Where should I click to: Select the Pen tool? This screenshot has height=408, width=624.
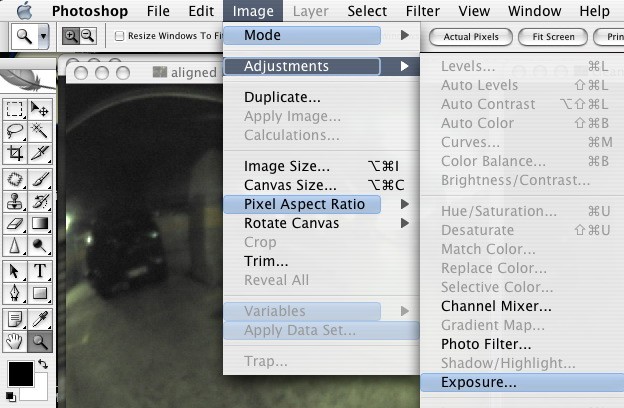click(x=15, y=293)
